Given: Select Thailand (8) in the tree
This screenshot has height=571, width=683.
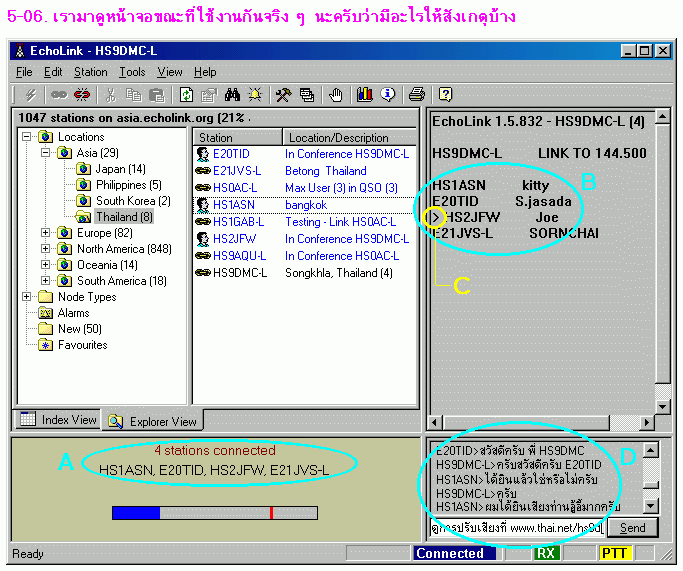Looking at the screenshot, I should (124, 217).
